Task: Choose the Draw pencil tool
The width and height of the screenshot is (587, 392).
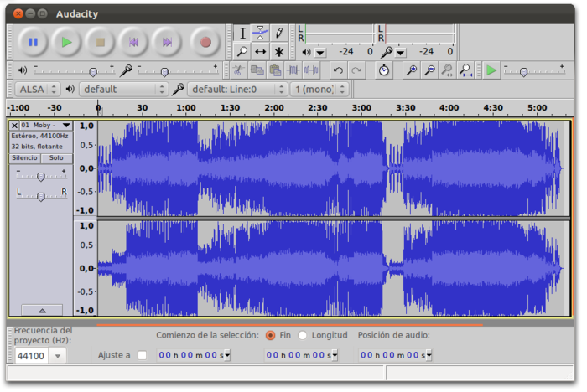Action: click(x=279, y=34)
